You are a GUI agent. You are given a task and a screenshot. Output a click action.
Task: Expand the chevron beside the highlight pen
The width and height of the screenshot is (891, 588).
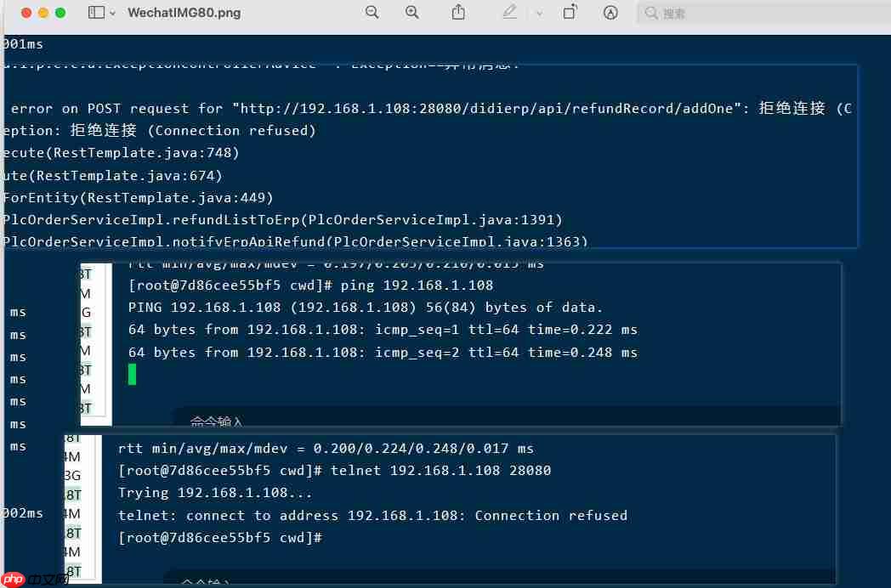click(x=539, y=13)
